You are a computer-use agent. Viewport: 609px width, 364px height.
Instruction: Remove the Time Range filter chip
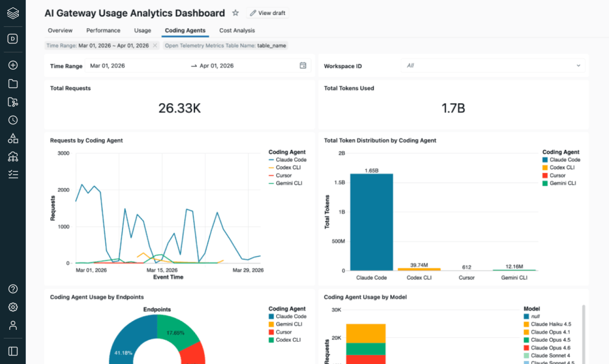[x=155, y=46]
